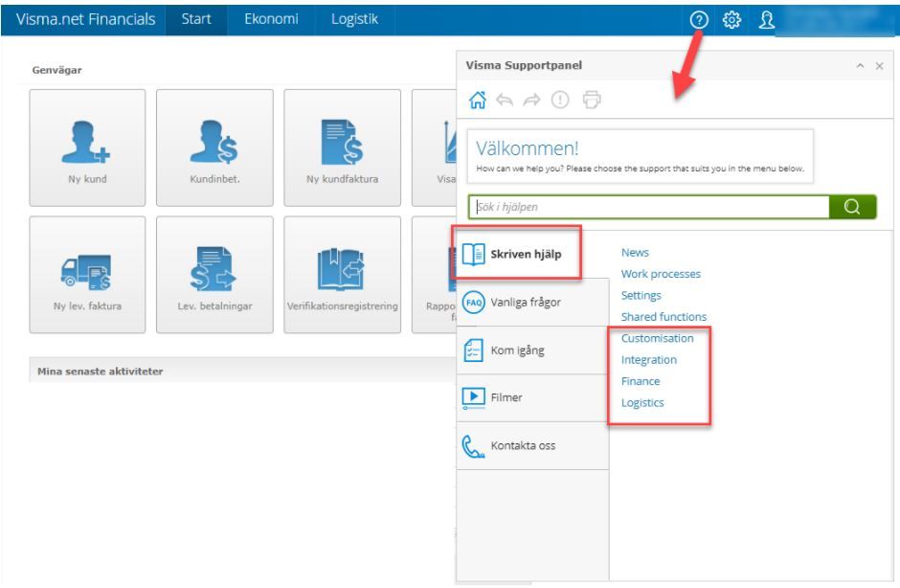
Task: Open the Ny kund shortcut tile
Action: pos(87,147)
